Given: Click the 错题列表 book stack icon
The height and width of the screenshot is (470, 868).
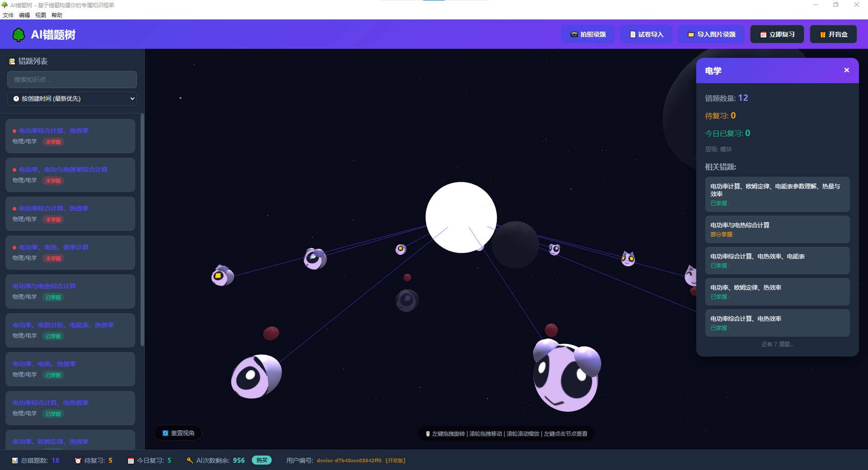Looking at the screenshot, I should (12, 61).
